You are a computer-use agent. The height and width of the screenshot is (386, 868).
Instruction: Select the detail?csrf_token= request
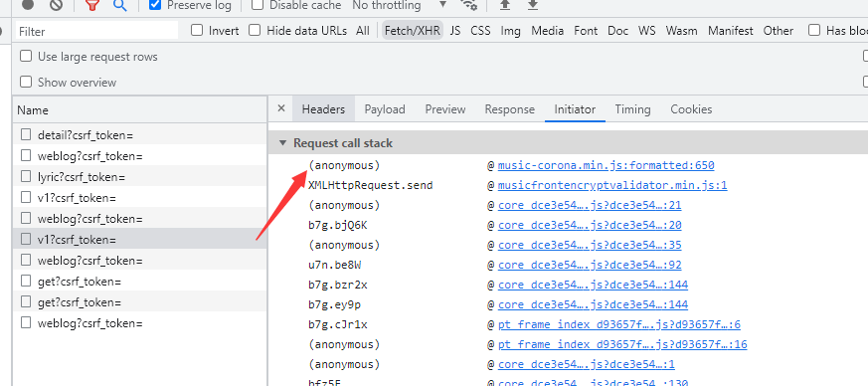(x=139, y=134)
